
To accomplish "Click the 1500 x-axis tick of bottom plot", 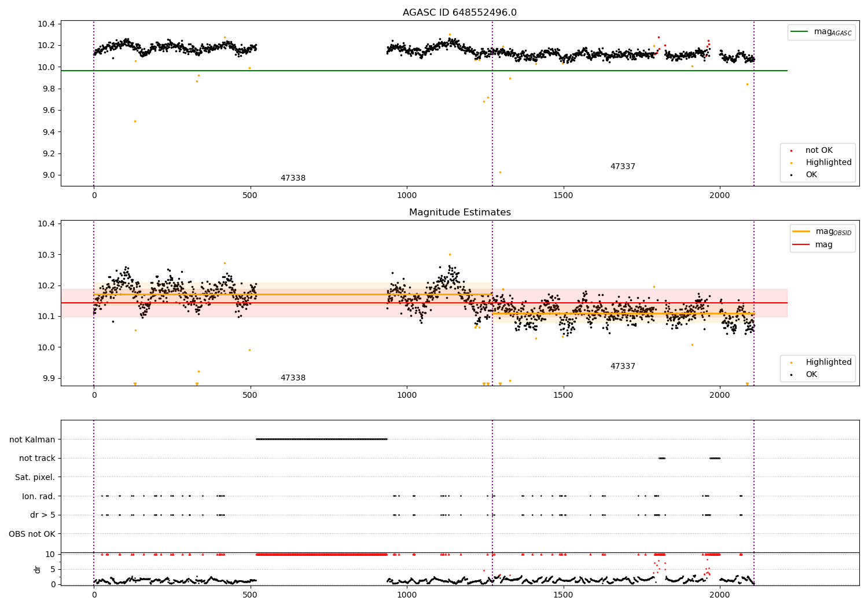I will 563,595.
